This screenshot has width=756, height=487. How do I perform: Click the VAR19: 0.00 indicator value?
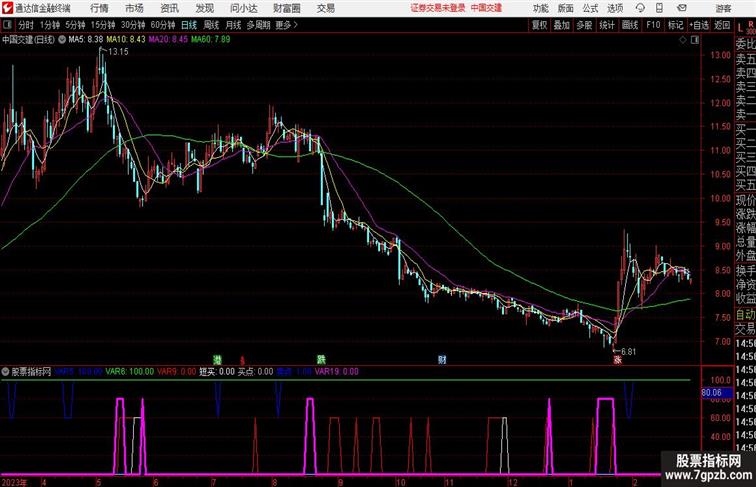[x=337, y=372]
